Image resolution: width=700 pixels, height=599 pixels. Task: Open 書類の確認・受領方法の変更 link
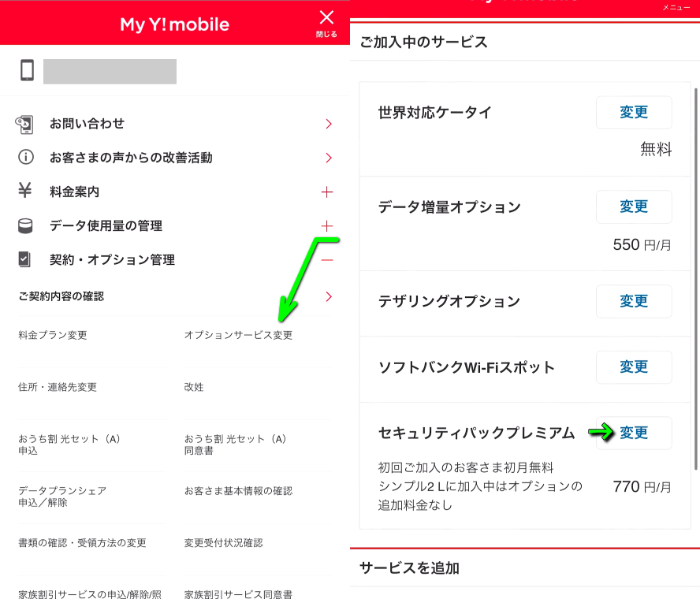(x=82, y=543)
